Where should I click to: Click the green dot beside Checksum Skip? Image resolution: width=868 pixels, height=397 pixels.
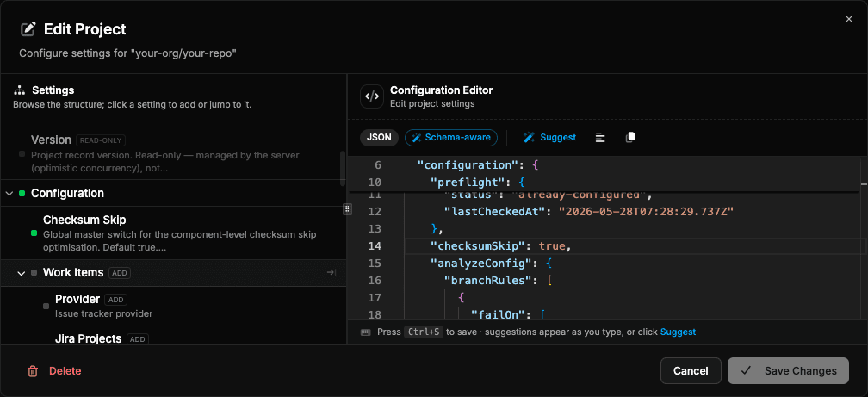(34, 233)
